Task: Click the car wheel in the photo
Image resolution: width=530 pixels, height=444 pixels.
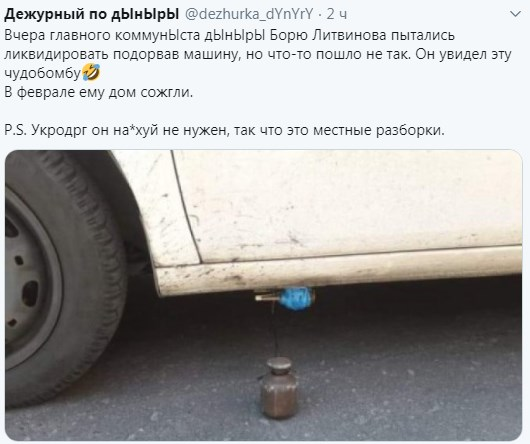Action: (64, 280)
